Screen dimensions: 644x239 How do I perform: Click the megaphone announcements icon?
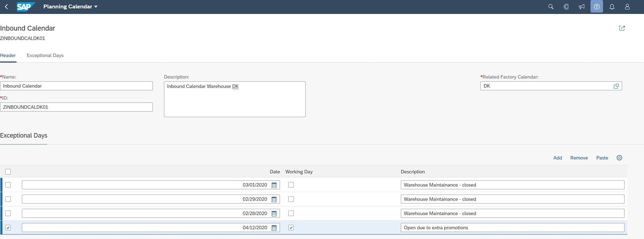pyautogui.click(x=582, y=7)
